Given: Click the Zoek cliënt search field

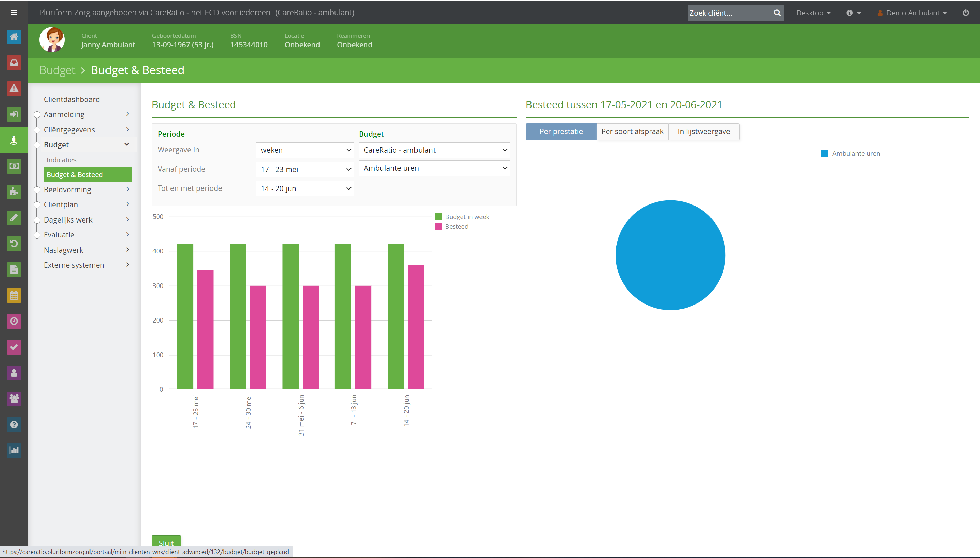Looking at the screenshot, I should [x=729, y=13].
